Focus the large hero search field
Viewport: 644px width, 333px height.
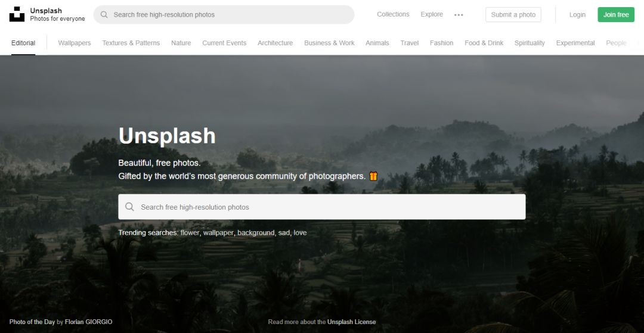click(x=322, y=207)
